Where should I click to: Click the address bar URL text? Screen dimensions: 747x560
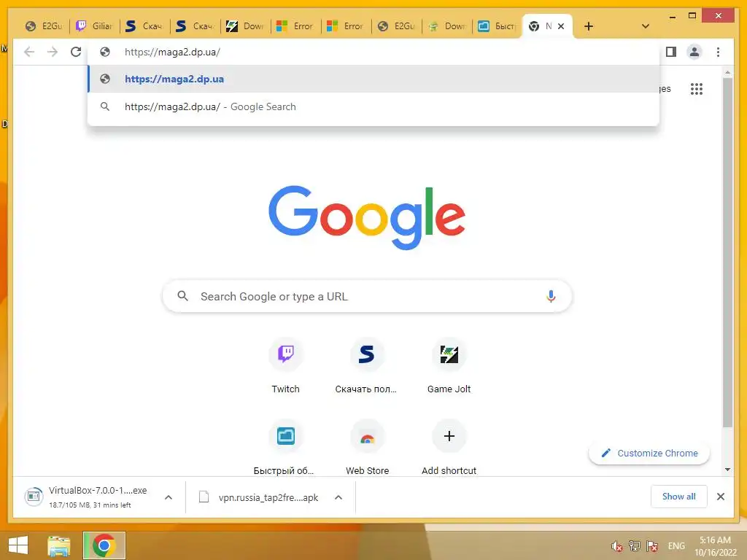[172, 52]
